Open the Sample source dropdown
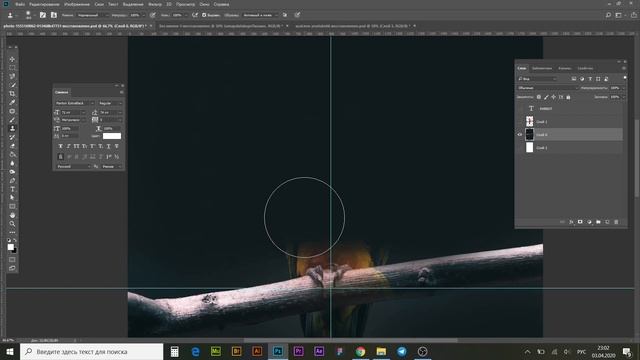The height and width of the screenshot is (360, 640). click(x=260, y=15)
